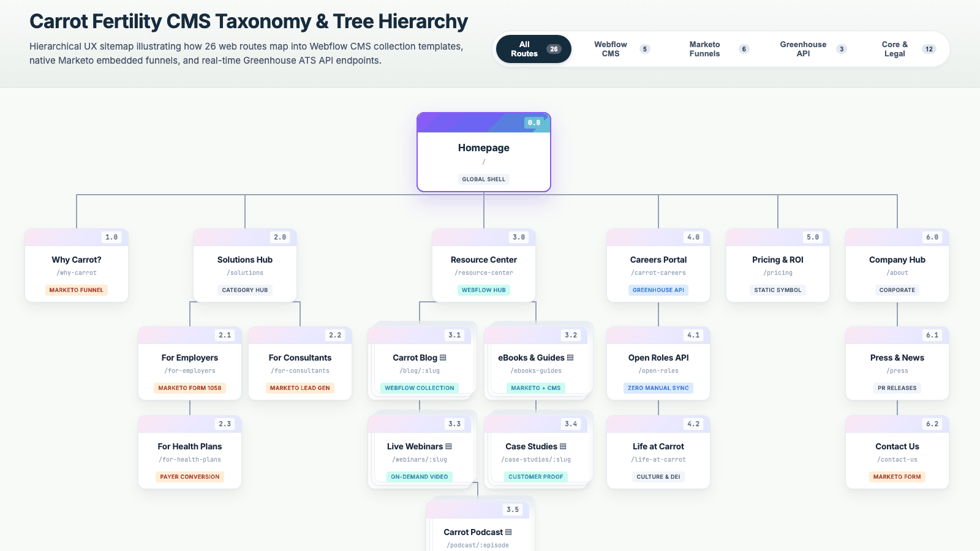This screenshot has height=551, width=980.
Task: Click the collection icon beside eBooks & Guides
Action: click(570, 358)
